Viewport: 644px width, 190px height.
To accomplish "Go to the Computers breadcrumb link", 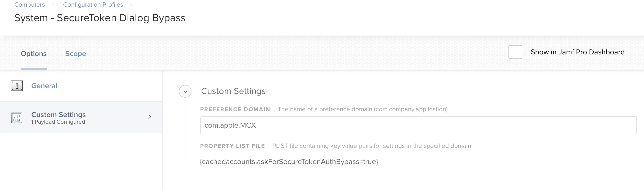I will click(x=29, y=5).
